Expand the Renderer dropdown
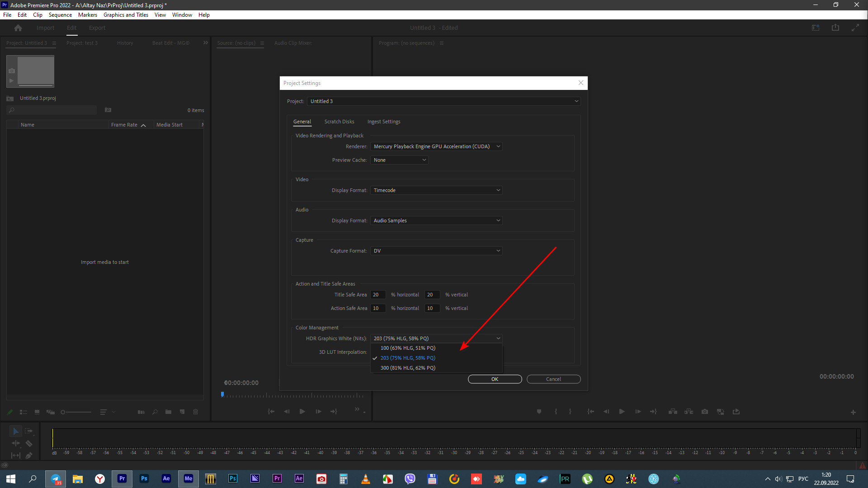The image size is (868, 488). tap(436, 146)
